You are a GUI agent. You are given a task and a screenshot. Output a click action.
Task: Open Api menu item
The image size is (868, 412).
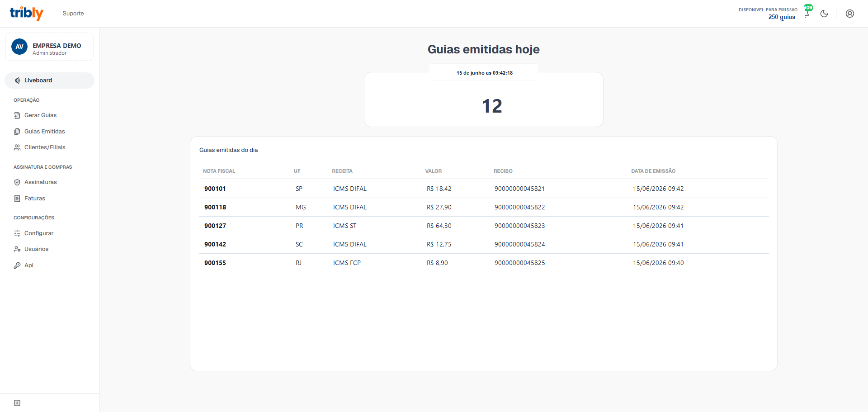pyautogui.click(x=28, y=265)
